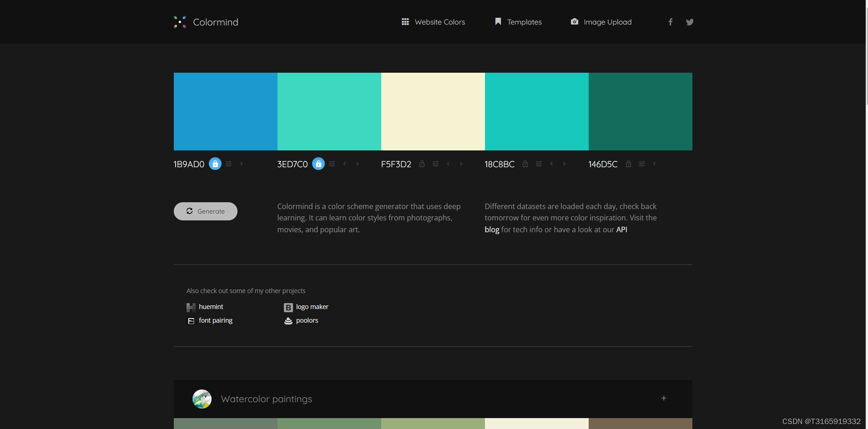Screen dimensions: 868x429
Task: Select the 18C8BC teal swatch
Action: point(537,111)
